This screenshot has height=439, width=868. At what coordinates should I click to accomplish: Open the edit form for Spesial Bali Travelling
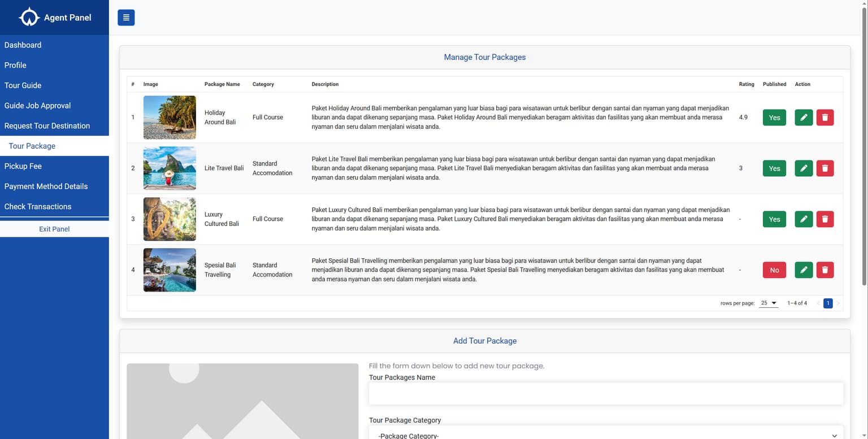pos(804,270)
